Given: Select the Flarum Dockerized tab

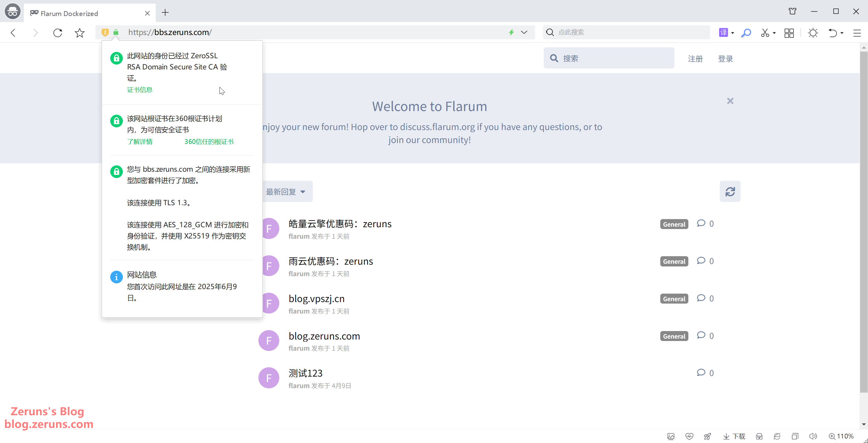Looking at the screenshot, I should click(x=90, y=13).
